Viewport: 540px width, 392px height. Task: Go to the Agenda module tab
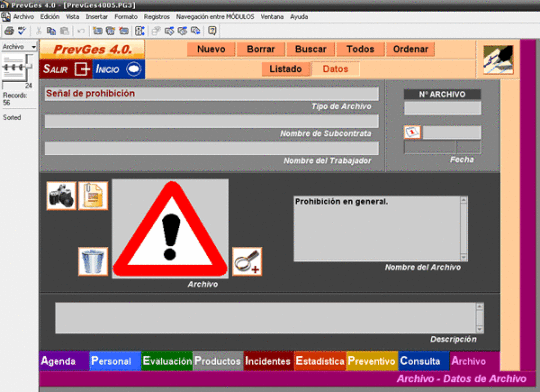[64, 361]
